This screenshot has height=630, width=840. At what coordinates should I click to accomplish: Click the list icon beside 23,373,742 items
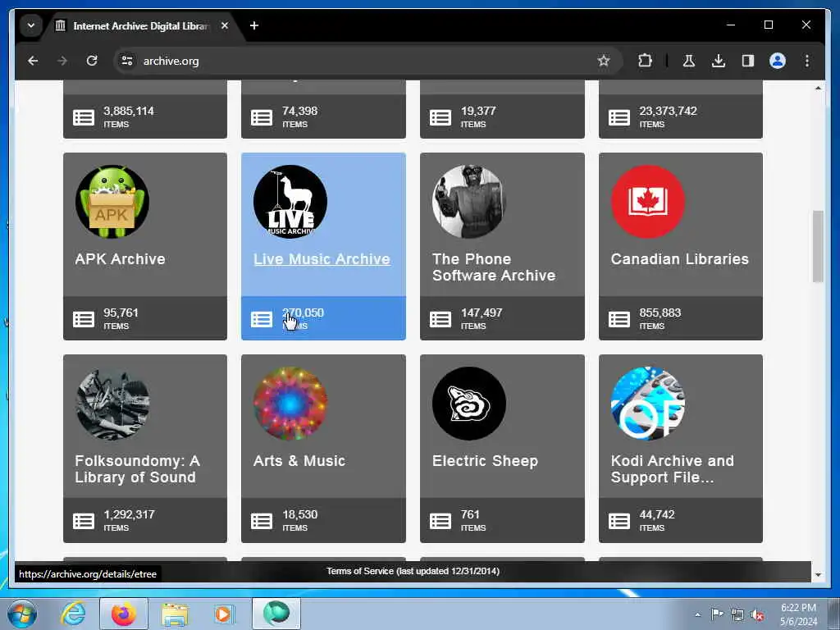[x=619, y=117]
